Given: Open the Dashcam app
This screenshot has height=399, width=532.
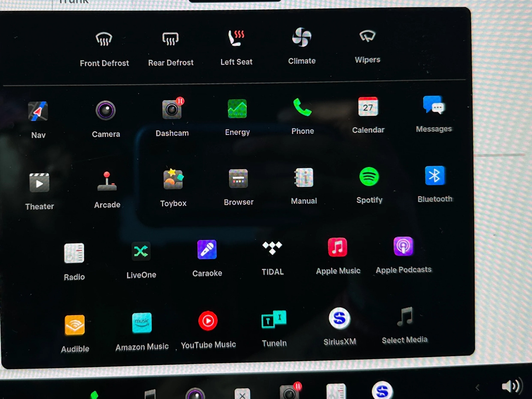Looking at the screenshot, I should coord(172,110).
